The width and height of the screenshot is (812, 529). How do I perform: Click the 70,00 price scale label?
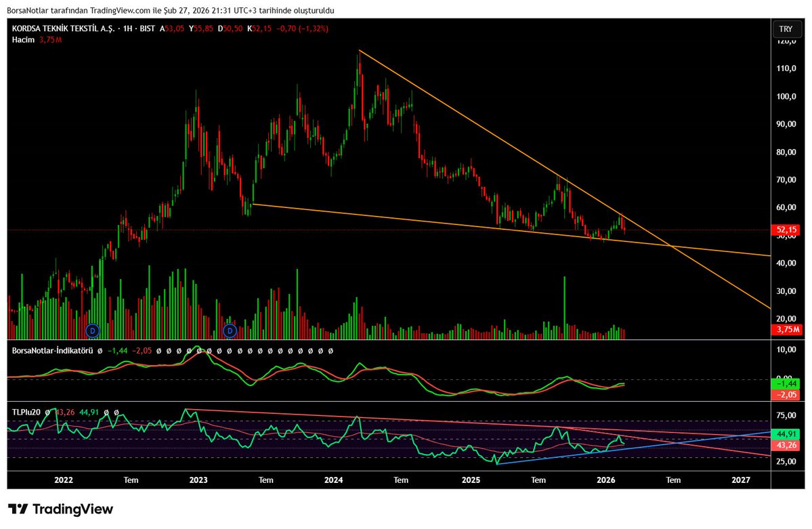(786, 179)
